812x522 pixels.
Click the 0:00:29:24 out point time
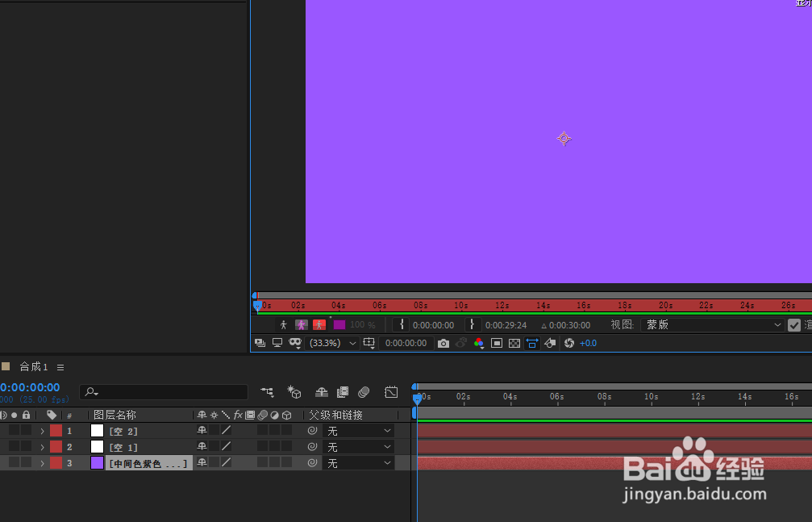tap(506, 325)
